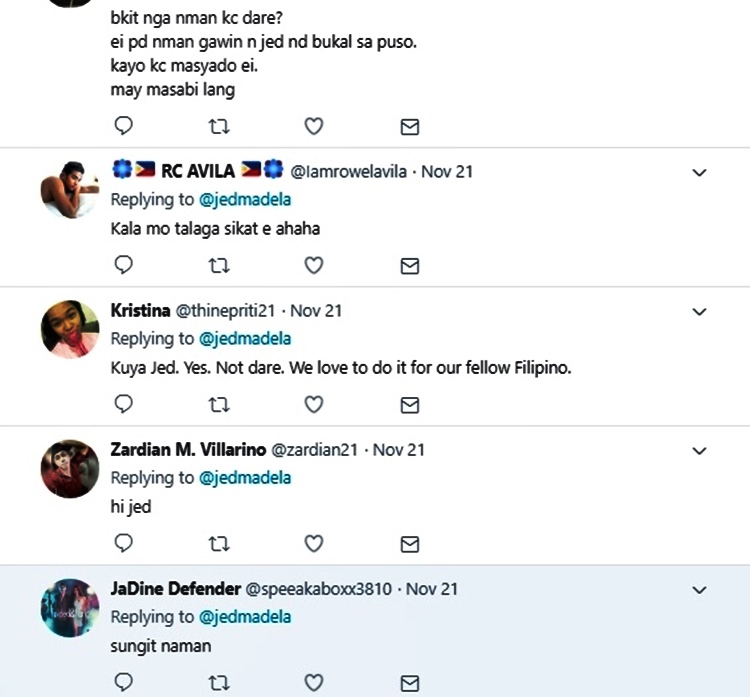Viewport: 750px width, 697px height.
Task: Retweet the 'sungit naman' reply
Action: [219, 683]
